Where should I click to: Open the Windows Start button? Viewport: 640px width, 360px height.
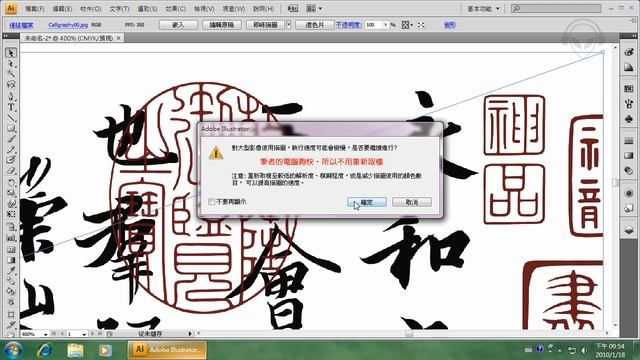(x=13, y=350)
